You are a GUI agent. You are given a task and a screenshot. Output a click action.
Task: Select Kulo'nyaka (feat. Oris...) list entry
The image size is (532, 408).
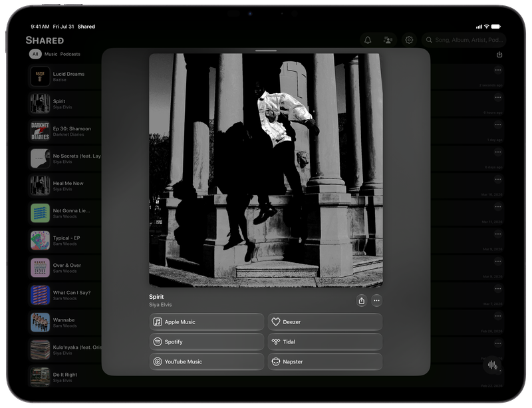(x=65, y=350)
